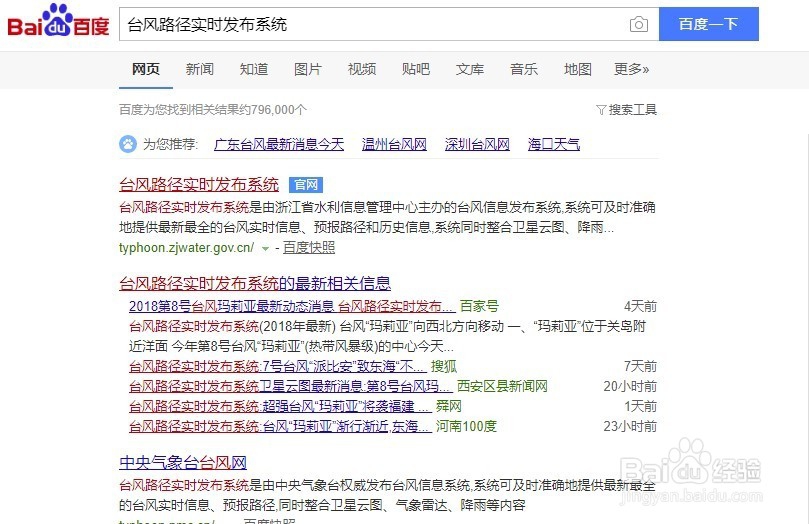This screenshot has height=524, width=809.
Task: Click the 官网 badge
Action: pos(306,185)
